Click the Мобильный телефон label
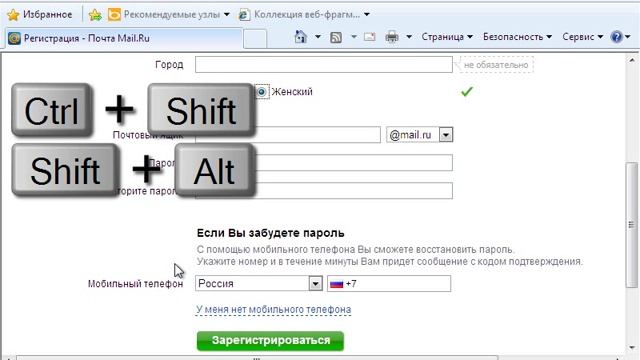Screen dimensions: 640x360 [x=136, y=284]
